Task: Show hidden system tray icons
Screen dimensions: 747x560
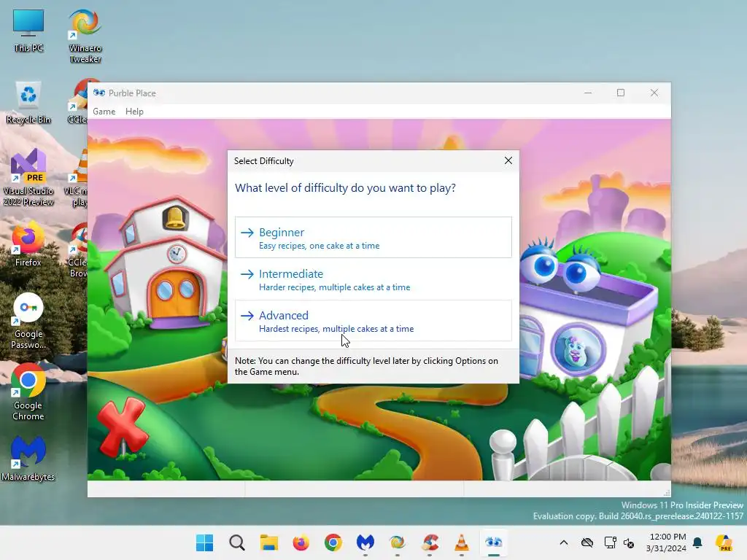Action: pos(564,542)
